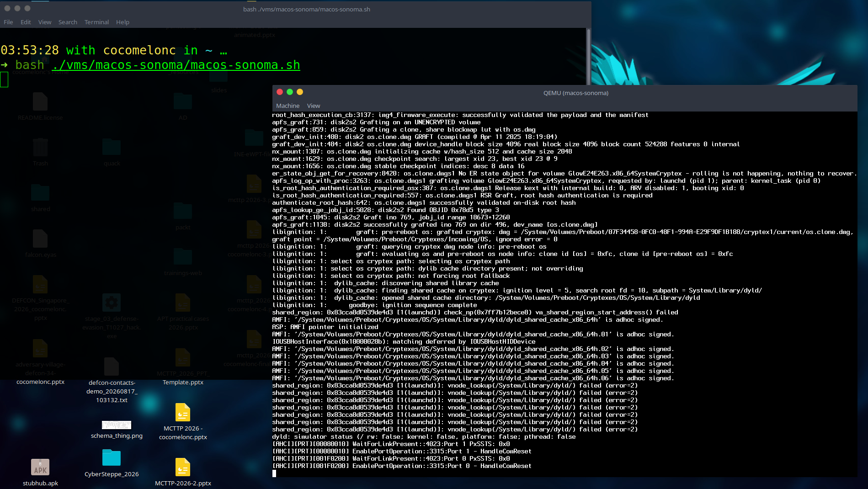The image size is (868, 489).
Task: Open the Terminal menu
Action: tap(96, 22)
